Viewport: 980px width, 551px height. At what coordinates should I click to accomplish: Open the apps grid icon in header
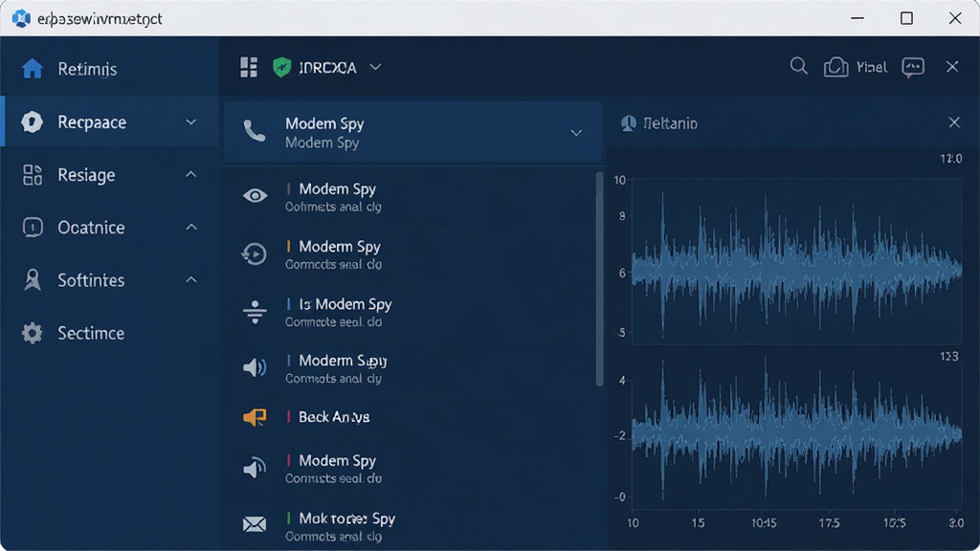coord(249,67)
